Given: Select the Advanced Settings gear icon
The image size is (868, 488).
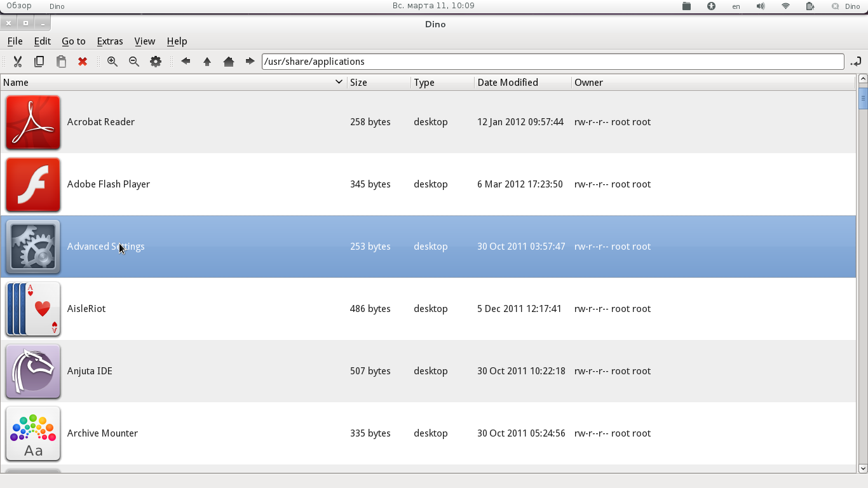Looking at the screenshot, I should [x=33, y=247].
